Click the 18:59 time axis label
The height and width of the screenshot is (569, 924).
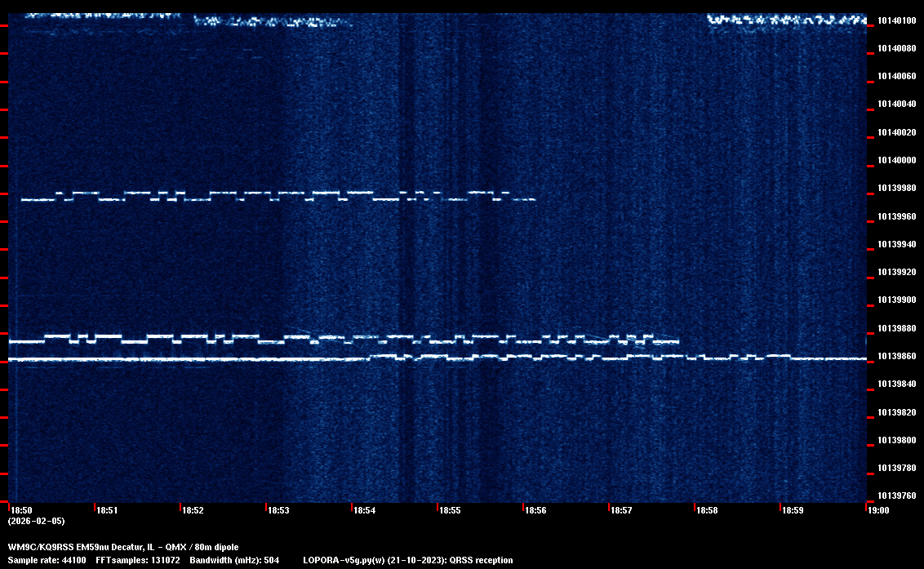(793, 510)
